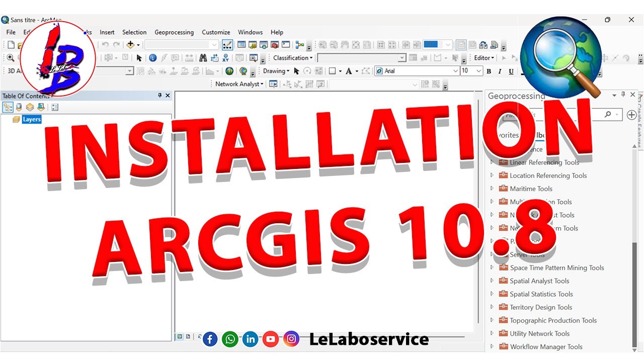Viewport: 644px width, 362px height.
Task: Expand Linear Referencing Tools toolbox
Action: (x=492, y=162)
